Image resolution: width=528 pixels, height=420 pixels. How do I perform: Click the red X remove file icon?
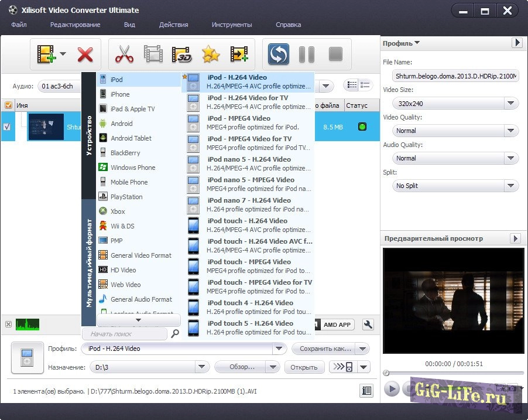85,55
